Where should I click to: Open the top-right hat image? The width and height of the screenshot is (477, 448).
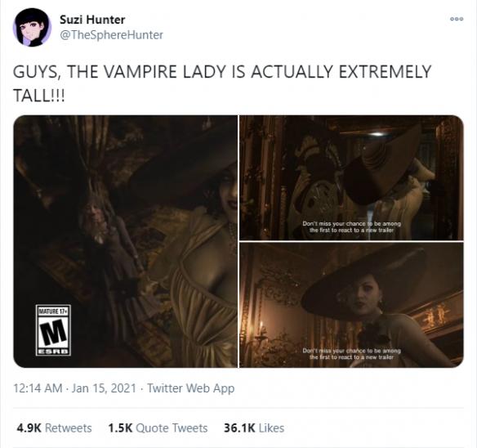351,177
